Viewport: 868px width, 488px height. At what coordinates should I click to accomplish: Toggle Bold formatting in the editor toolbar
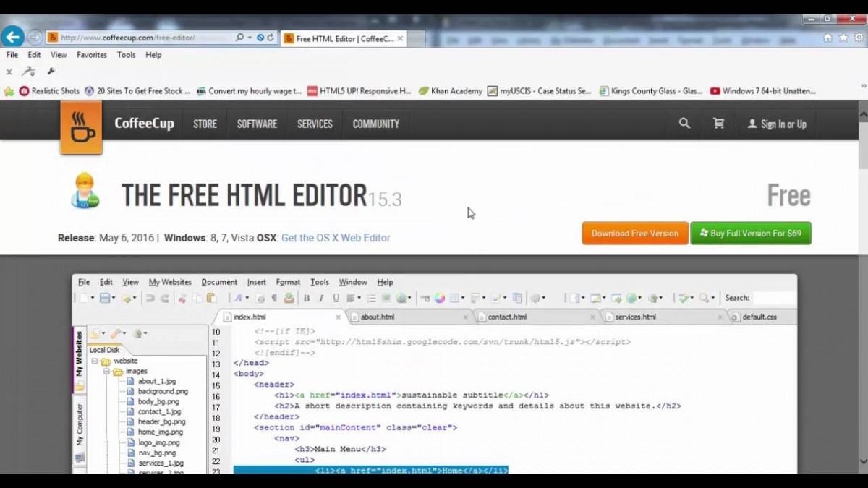click(307, 297)
